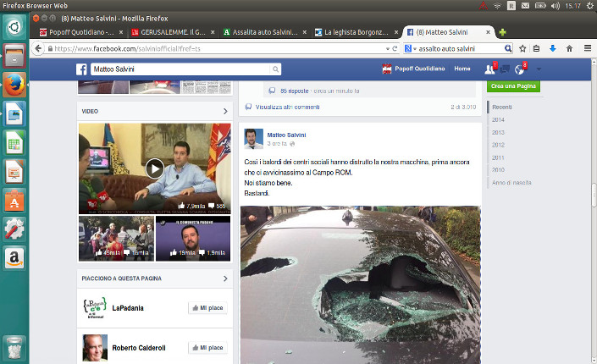Click the Facebook logo icon
The image size is (597, 364).
(81, 69)
